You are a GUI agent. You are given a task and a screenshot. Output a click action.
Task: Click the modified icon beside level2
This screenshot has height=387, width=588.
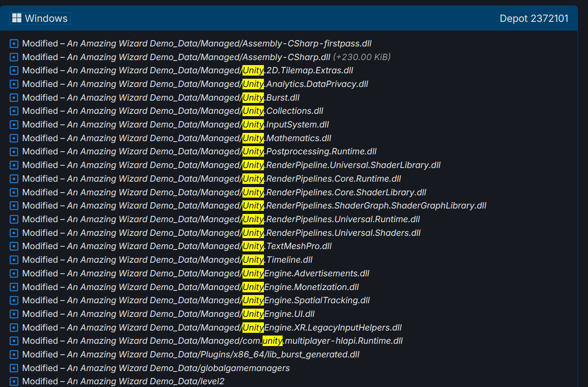tap(14, 382)
